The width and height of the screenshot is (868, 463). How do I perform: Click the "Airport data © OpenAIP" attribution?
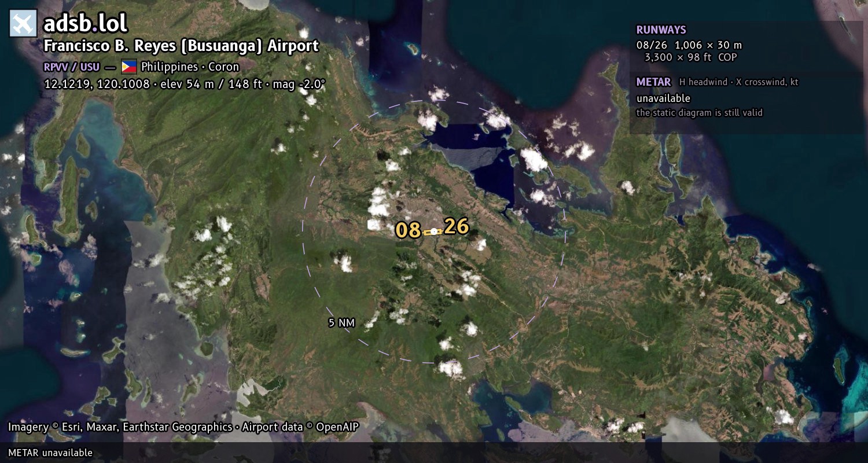click(300, 427)
